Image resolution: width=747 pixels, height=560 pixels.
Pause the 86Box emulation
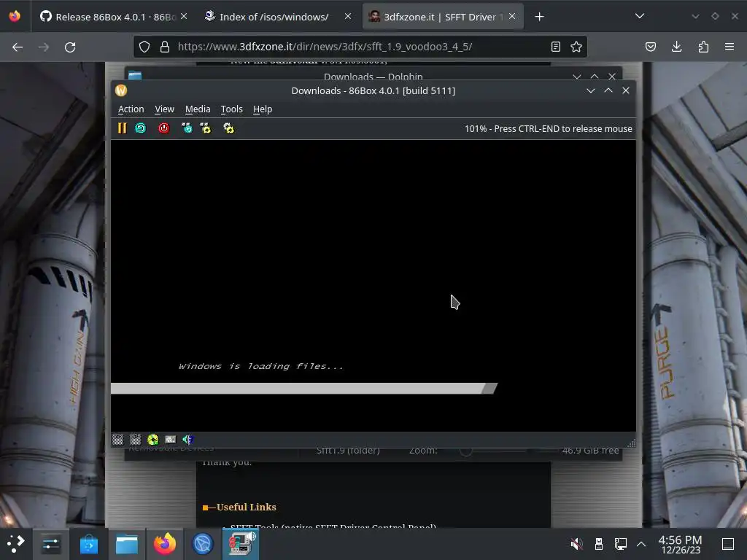point(122,128)
